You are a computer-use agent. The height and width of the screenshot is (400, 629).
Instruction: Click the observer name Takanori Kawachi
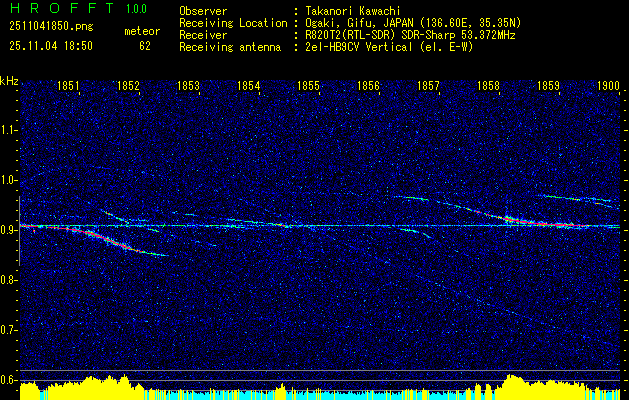coord(353,11)
